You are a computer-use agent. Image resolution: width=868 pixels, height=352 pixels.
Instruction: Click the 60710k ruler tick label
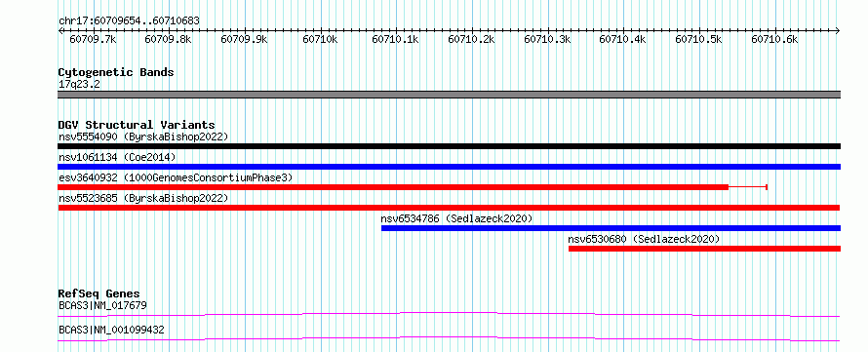pyautogui.click(x=320, y=39)
